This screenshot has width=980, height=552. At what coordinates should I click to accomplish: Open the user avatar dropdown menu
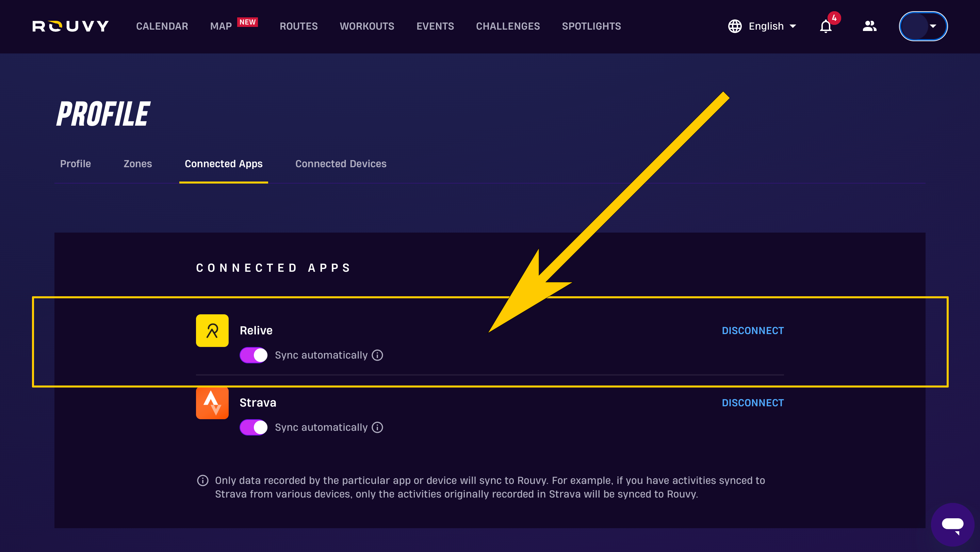point(923,26)
